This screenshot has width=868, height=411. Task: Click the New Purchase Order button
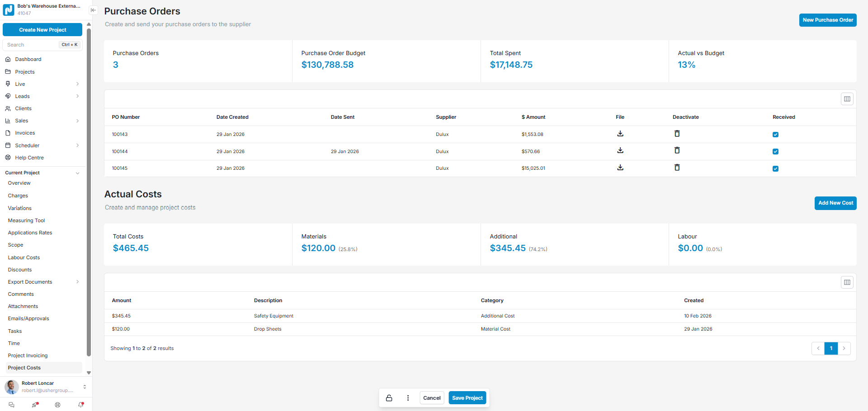pyautogui.click(x=827, y=20)
